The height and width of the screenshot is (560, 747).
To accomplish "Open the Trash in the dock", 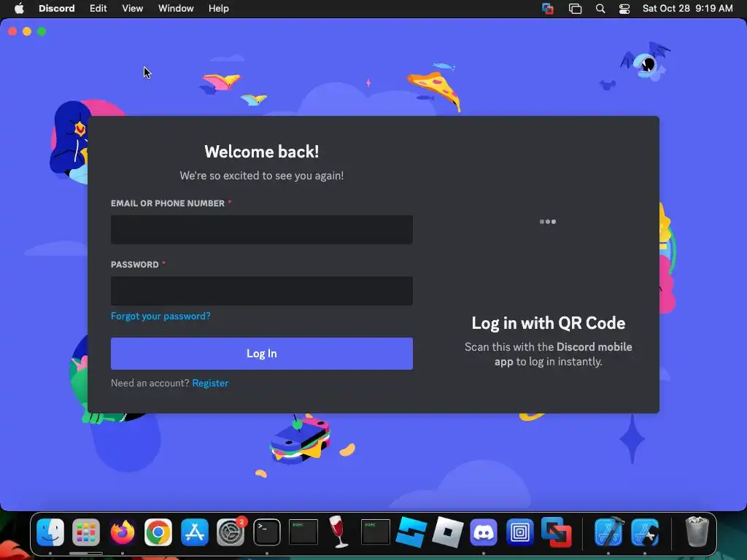I will coord(697,532).
